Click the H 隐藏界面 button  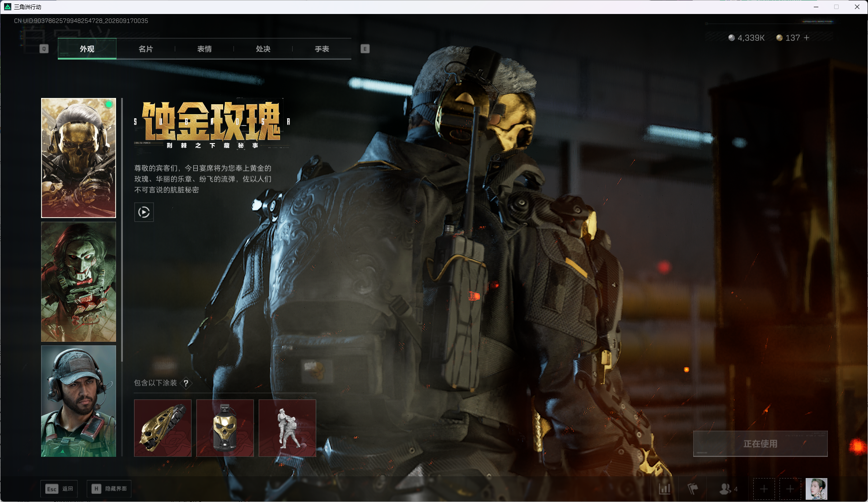(x=109, y=489)
